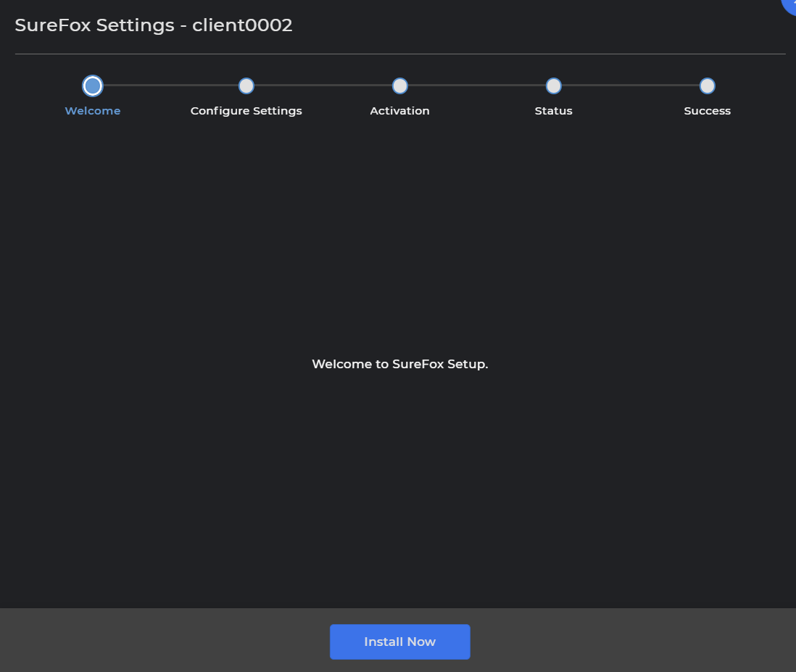Open the Configure Settings step label
Image resolution: width=796 pixels, height=672 pixels.
coord(246,111)
